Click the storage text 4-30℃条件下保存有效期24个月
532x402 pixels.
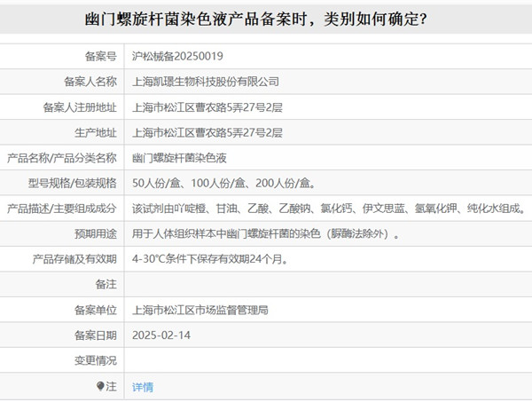tap(209, 259)
